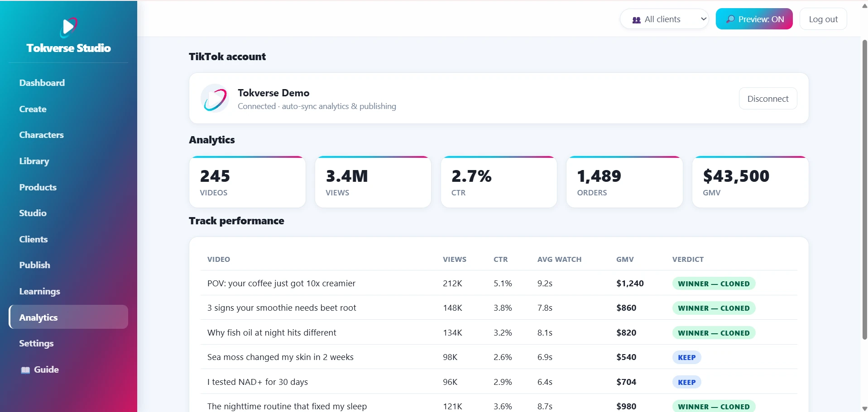Click the $1,240 GMV value
Viewport: 868px width, 412px height.
[x=630, y=284]
